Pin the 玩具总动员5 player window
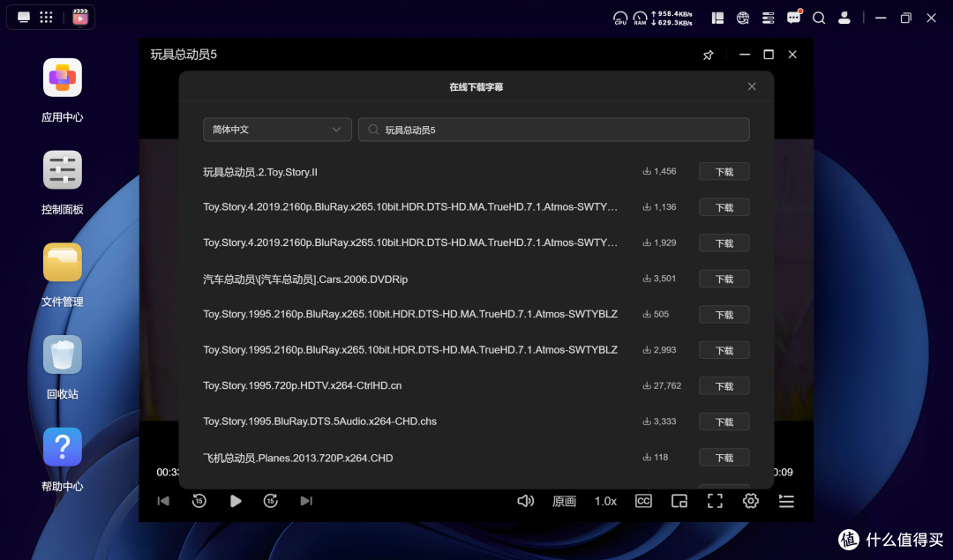The image size is (953, 560). click(x=708, y=56)
